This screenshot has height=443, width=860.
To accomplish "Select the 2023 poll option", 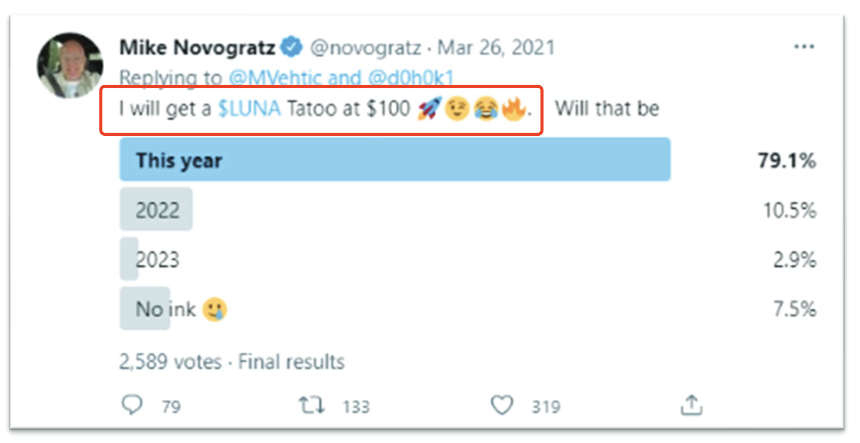I will click(157, 259).
